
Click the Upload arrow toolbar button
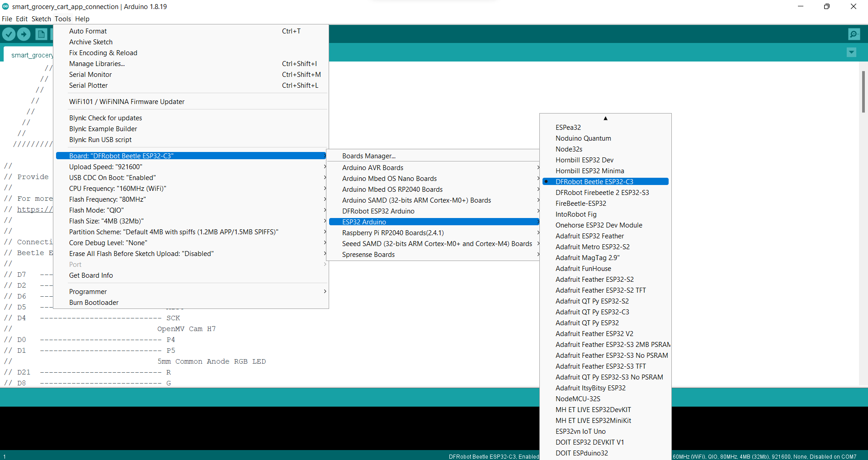pyautogui.click(x=24, y=34)
